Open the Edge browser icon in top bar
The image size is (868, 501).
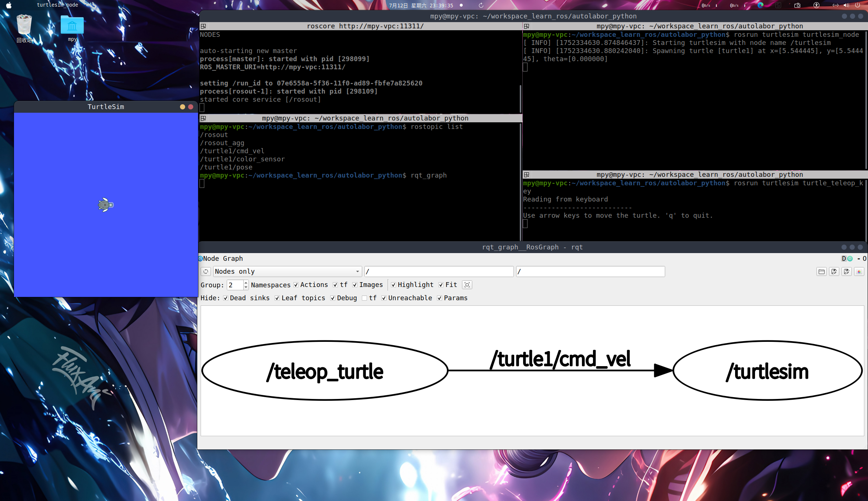point(761,5)
